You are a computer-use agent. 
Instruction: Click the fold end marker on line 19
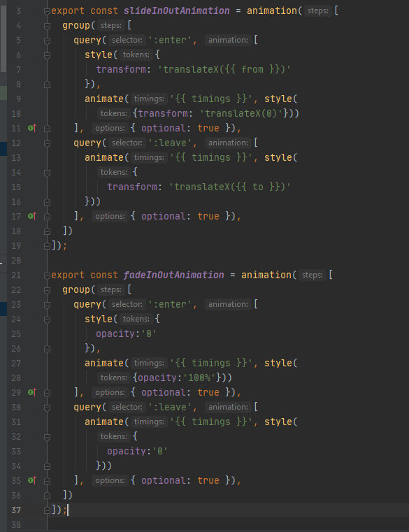coord(47,245)
